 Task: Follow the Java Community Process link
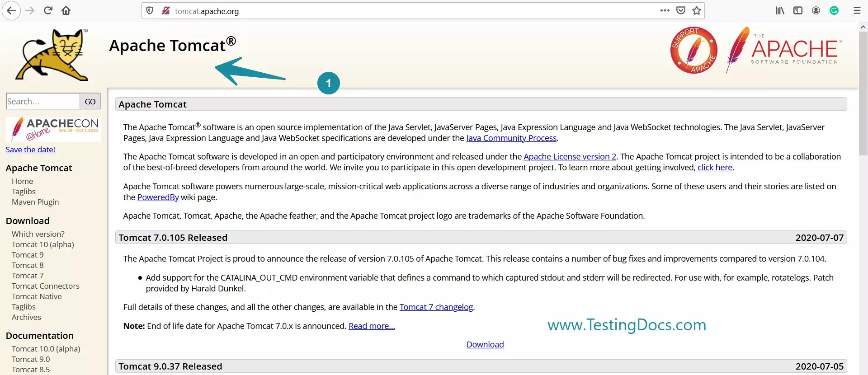click(x=511, y=138)
